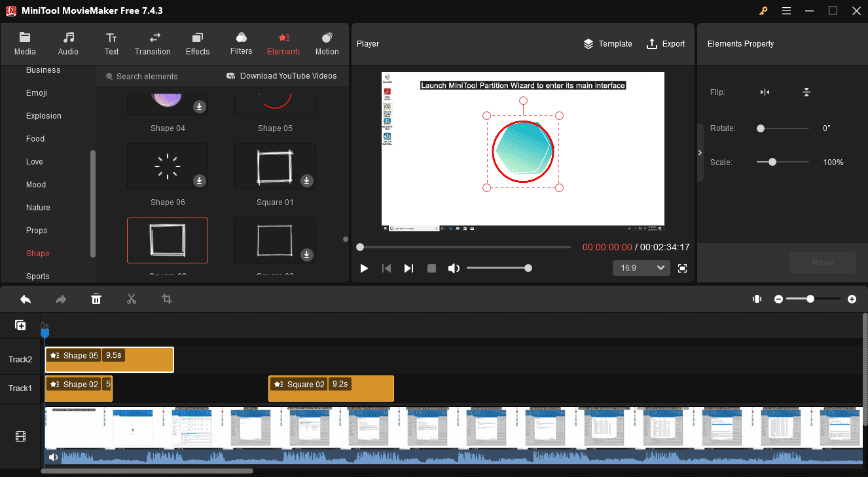Download the Square 01 element
Screen dimensions: 868x477
pyautogui.click(x=306, y=181)
